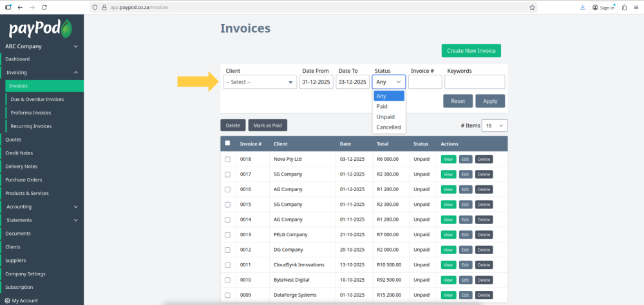644x305 pixels.
Task: Tick the checkbox for invoice 0010
Action: coord(227,280)
